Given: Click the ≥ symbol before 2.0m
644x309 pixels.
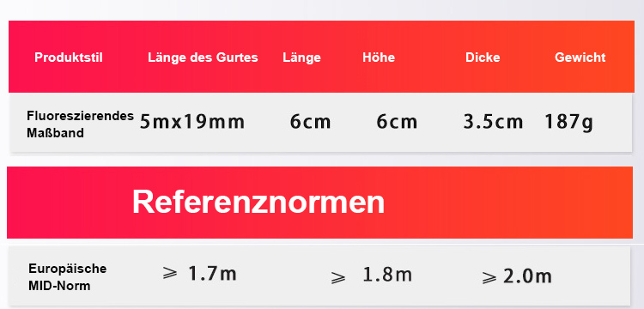Looking at the screenshot, I should coord(489,277).
